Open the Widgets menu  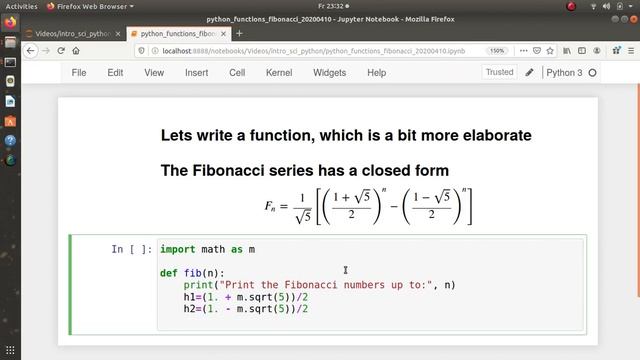click(x=329, y=73)
